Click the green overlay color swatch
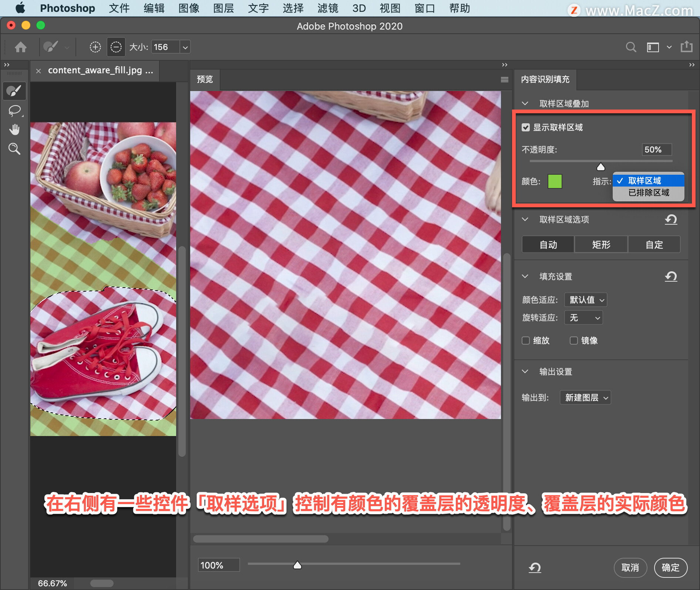This screenshot has height=590, width=700. click(555, 181)
